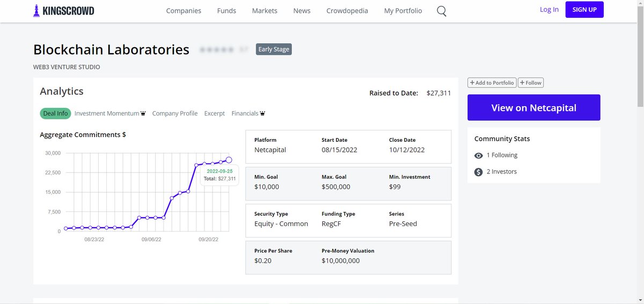644x304 pixels.
Task: Click the Pre-Seed series value
Action: click(x=403, y=224)
